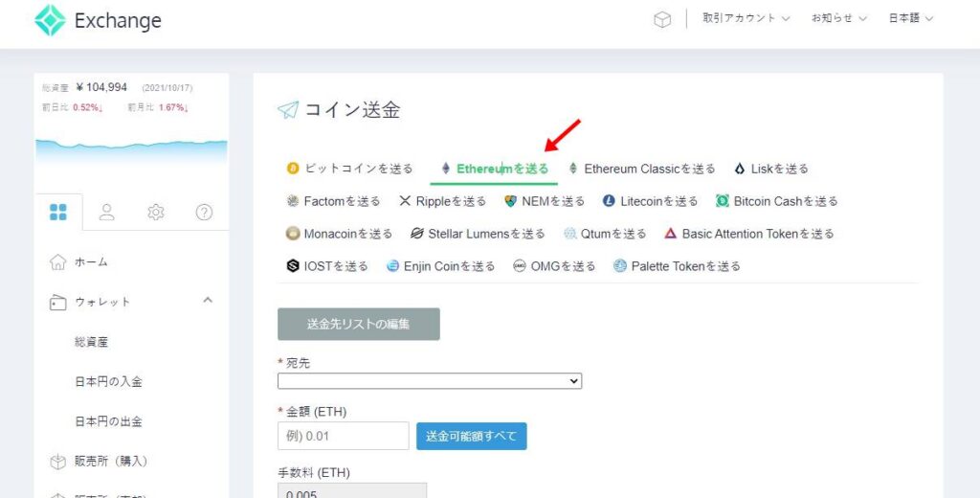Open the user profile icon tab
980x498 pixels.
coord(107,212)
